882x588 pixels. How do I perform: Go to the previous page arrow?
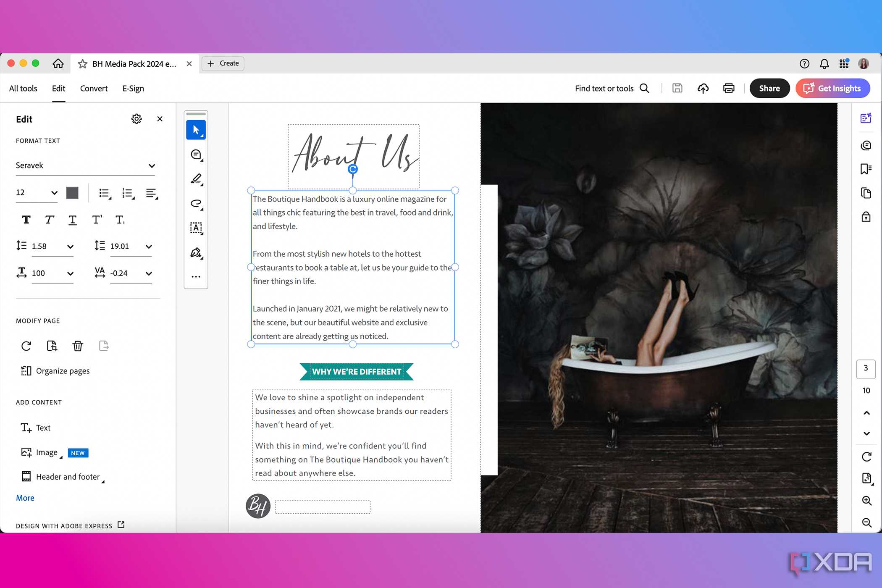pyautogui.click(x=866, y=413)
